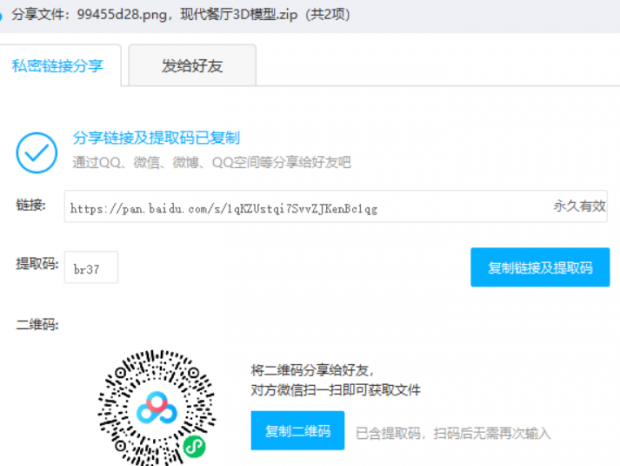
Task: Switch to the 私密链接分享 tab
Action: (58, 66)
